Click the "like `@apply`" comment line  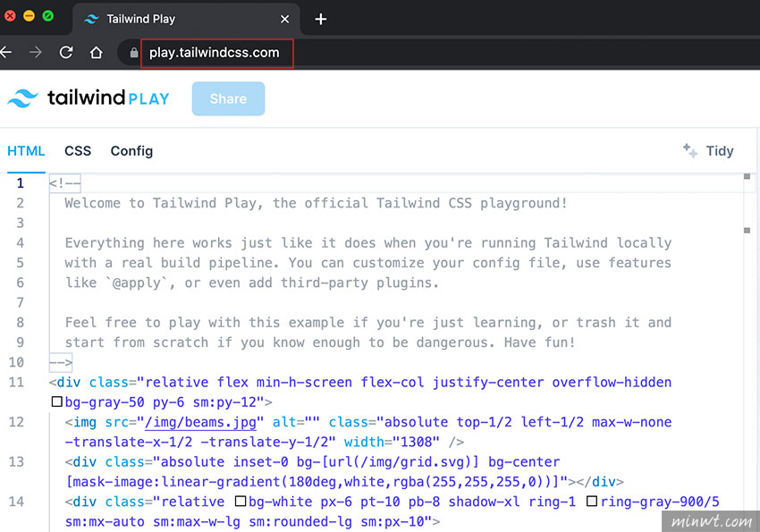coord(252,283)
